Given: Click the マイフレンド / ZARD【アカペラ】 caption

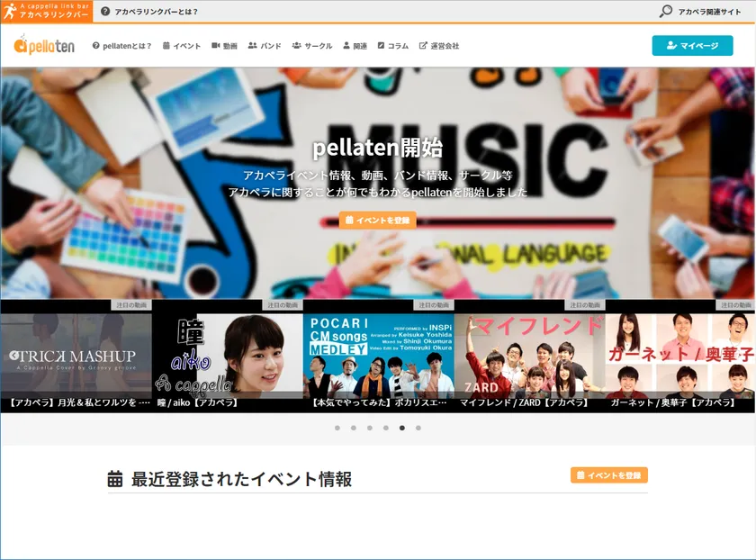Looking at the screenshot, I should tap(524, 402).
